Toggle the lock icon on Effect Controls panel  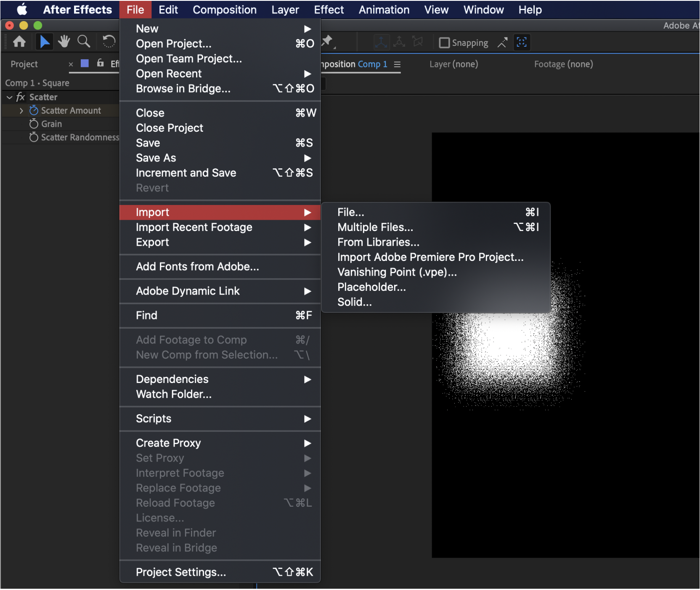pyautogui.click(x=100, y=63)
